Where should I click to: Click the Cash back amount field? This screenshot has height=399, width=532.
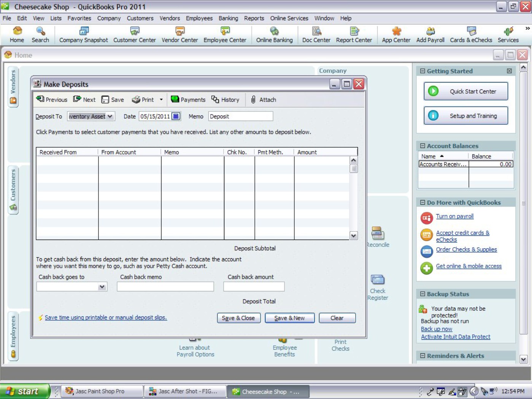pyautogui.click(x=254, y=287)
